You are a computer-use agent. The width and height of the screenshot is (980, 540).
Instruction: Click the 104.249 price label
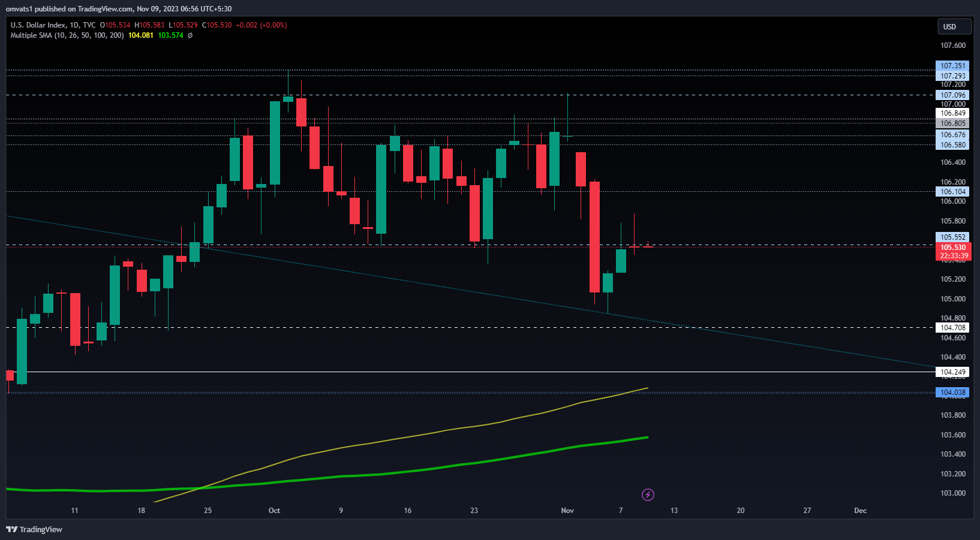tap(952, 372)
